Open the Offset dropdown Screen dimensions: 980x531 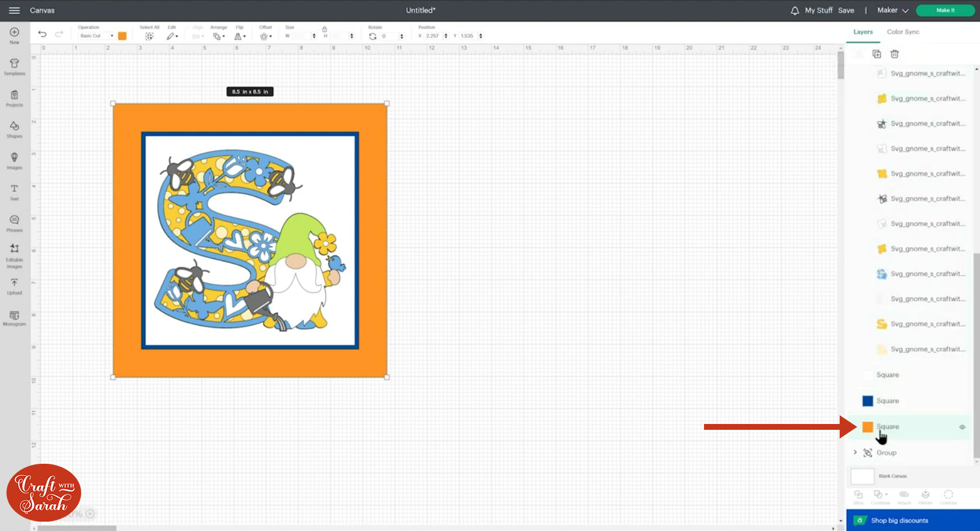coord(265,36)
